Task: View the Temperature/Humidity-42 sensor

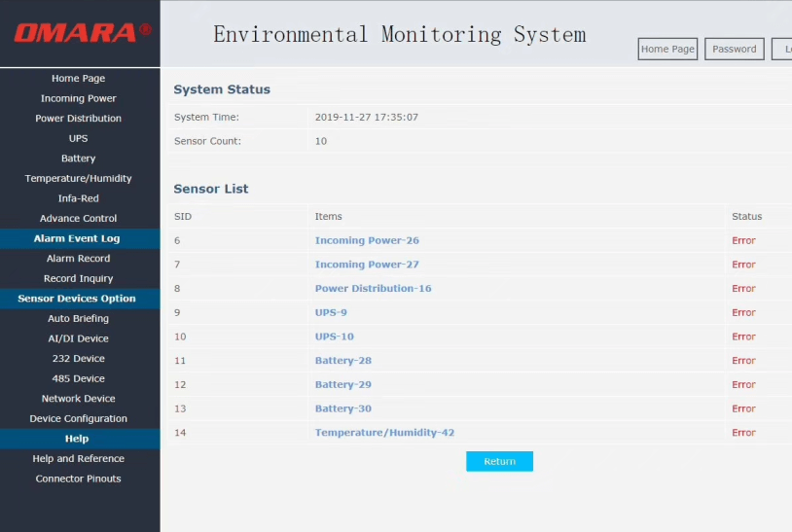Action: (384, 433)
